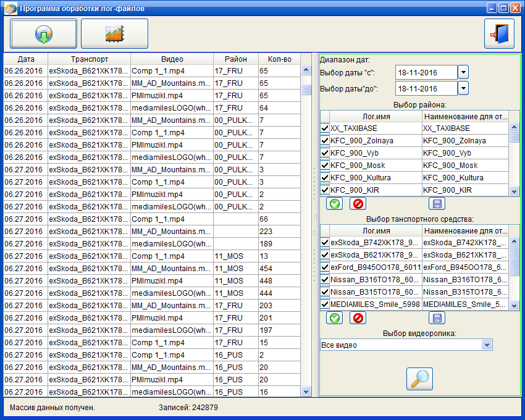
Task: Minimize the log-file program window
Action: pos(492,8)
